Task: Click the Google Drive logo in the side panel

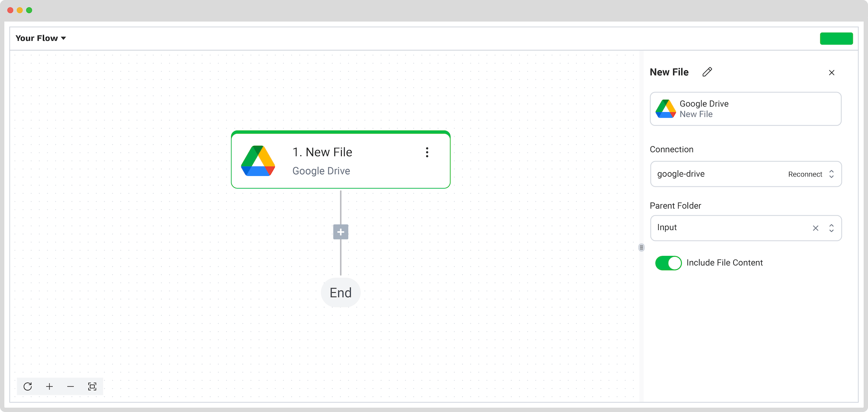Action: click(x=666, y=109)
